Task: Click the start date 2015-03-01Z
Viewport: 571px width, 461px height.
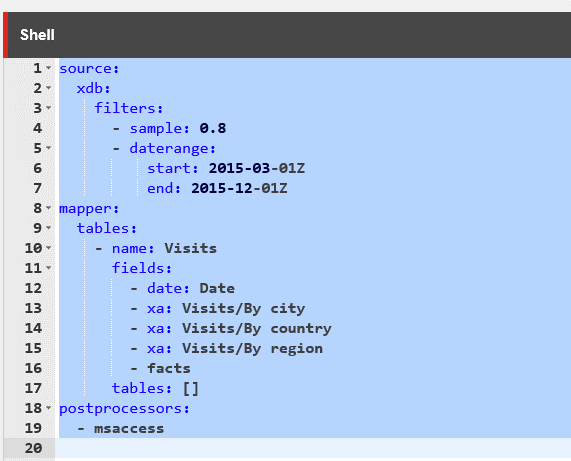Action: [257, 168]
